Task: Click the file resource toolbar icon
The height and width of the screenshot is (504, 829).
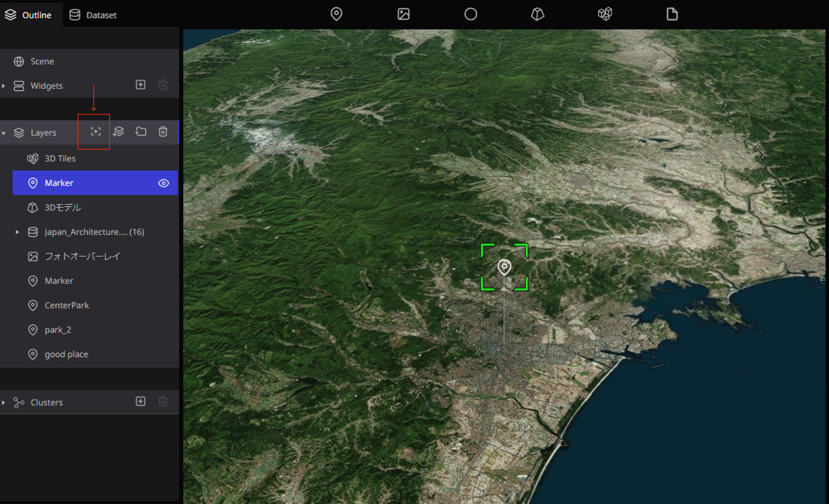Action: [x=672, y=14]
